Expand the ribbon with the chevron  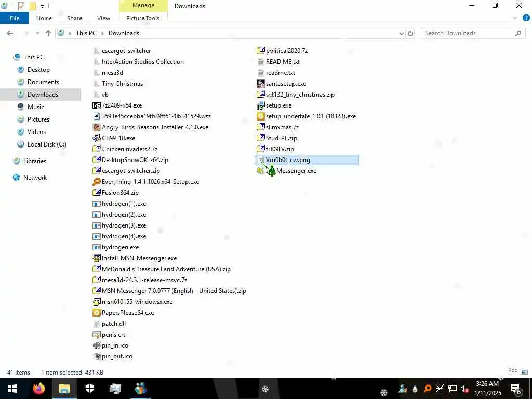[515, 18]
